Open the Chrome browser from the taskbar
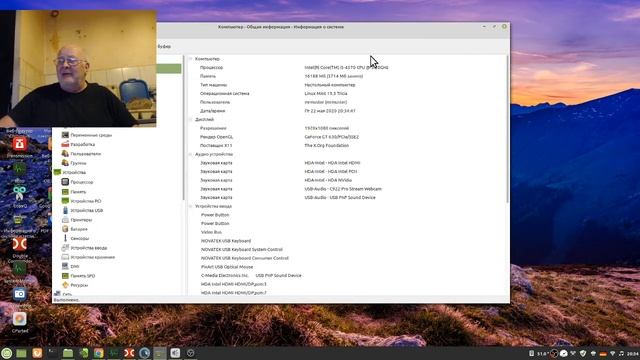The width and height of the screenshot is (640, 360). [98, 353]
